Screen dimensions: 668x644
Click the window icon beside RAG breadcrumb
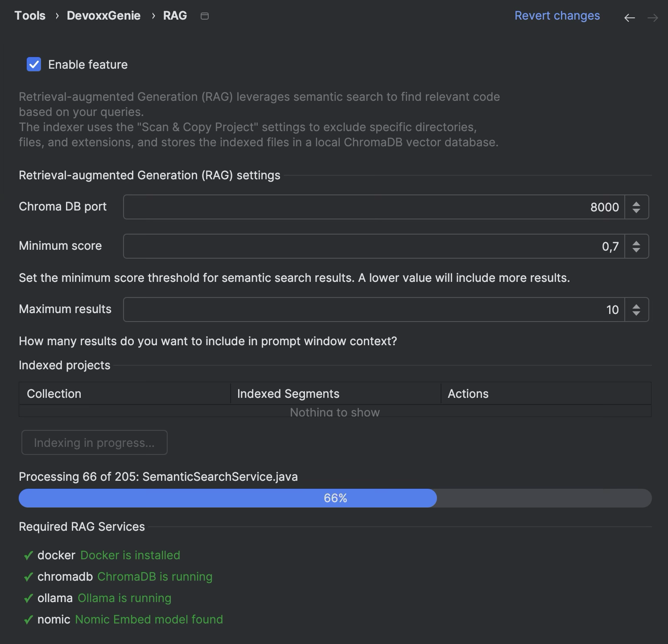(x=205, y=16)
